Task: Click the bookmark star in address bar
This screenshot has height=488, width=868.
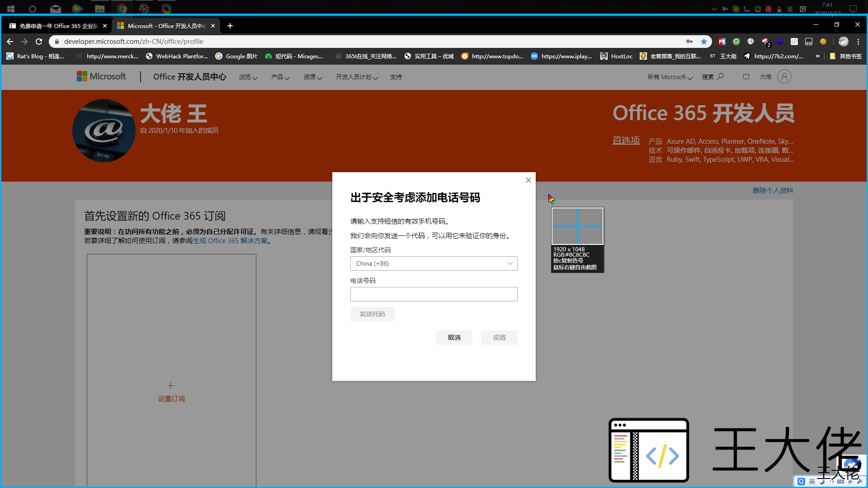Action: pyautogui.click(x=704, y=42)
